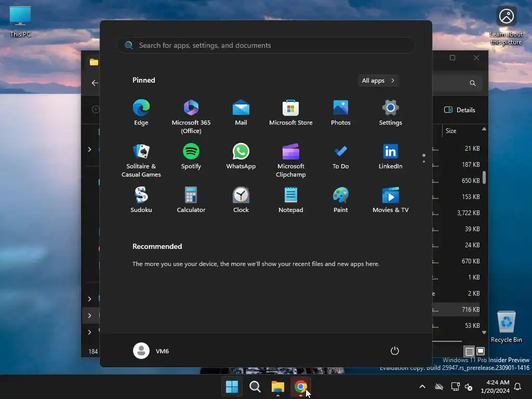
Task: Click Learn about this picture icon
Action: [506, 25]
